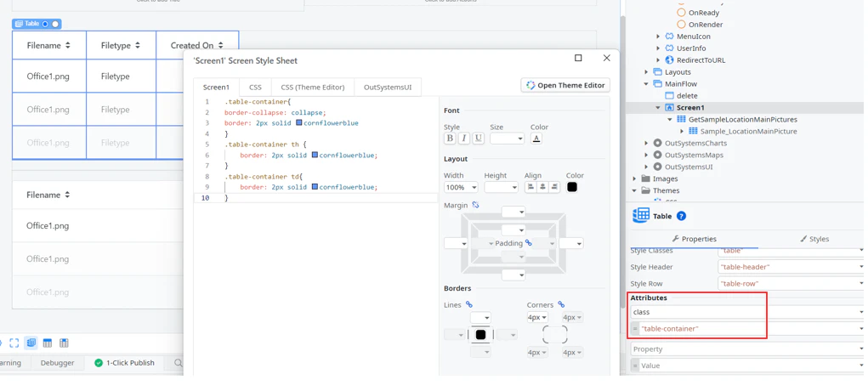
Task: Toggle Bold font style button
Action: click(450, 139)
